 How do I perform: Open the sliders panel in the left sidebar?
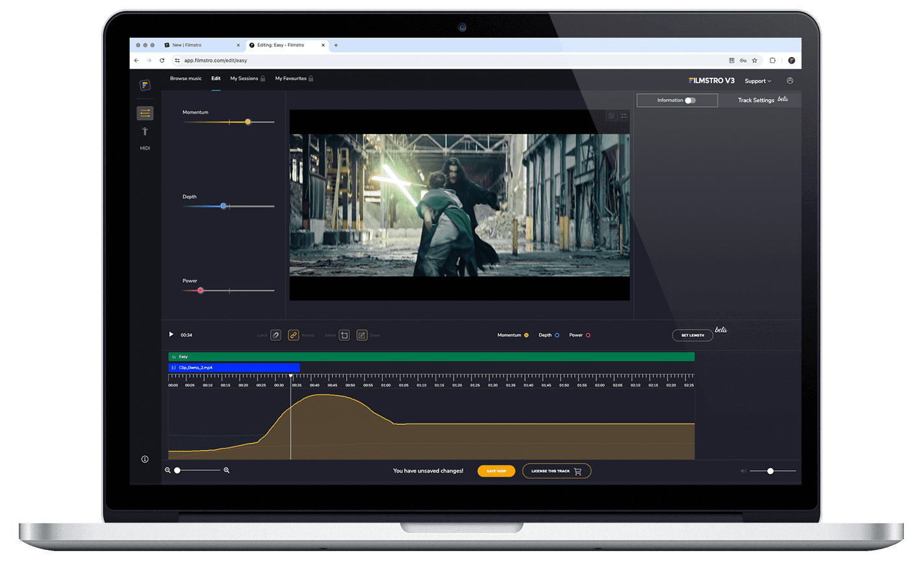145,113
